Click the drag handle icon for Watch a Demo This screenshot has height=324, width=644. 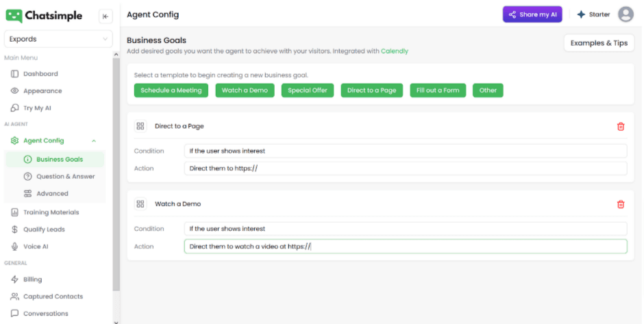click(140, 204)
